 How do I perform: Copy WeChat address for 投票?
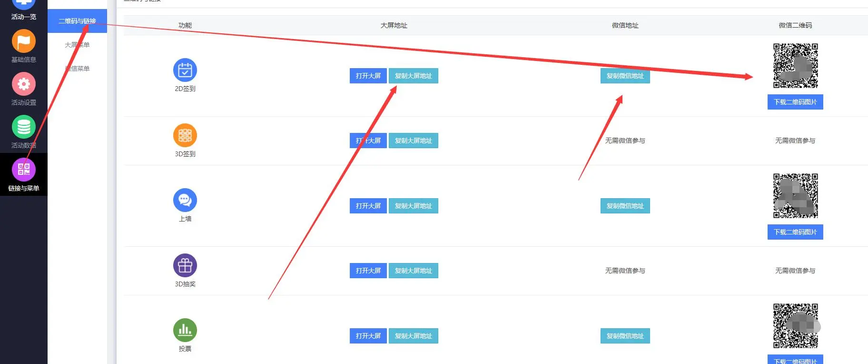coord(625,336)
